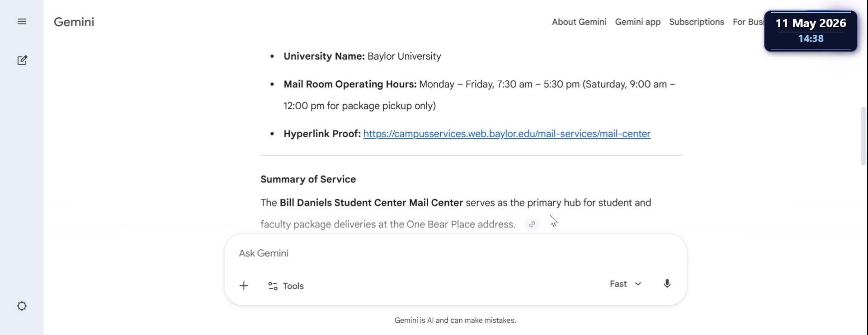Screen dimensions: 868x335
Task: Open the Baylor mail-center hyperlink
Action: [507, 134]
